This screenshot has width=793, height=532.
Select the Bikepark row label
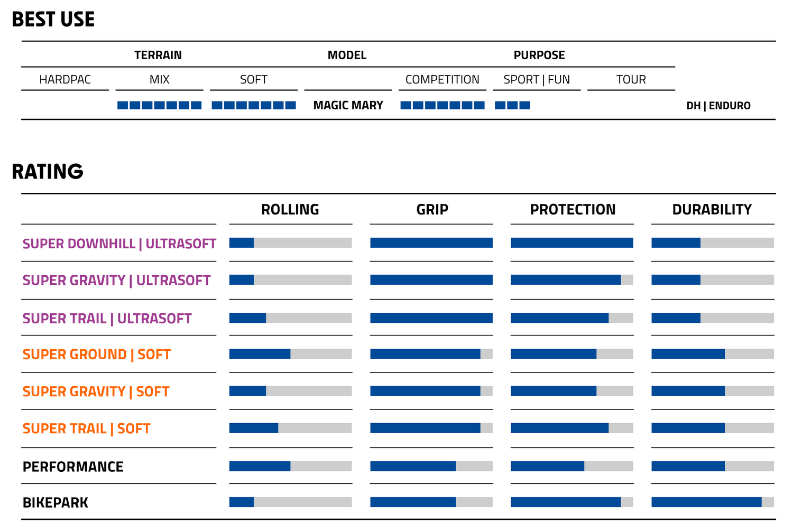pos(55,503)
